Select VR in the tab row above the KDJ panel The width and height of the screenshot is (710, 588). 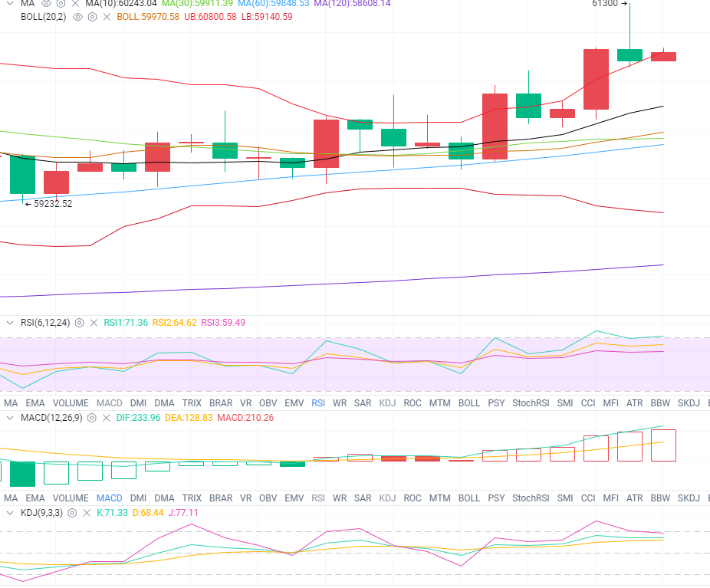point(246,498)
